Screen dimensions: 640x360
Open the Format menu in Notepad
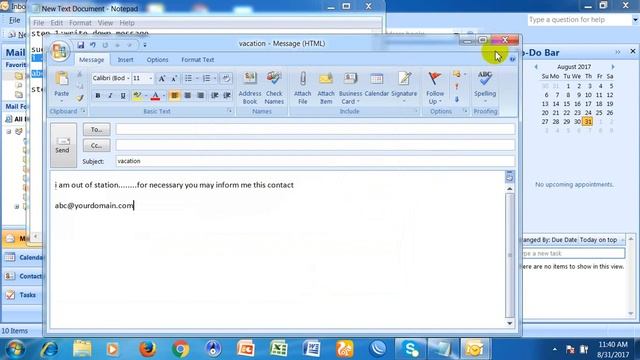click(x=80, y=23)
